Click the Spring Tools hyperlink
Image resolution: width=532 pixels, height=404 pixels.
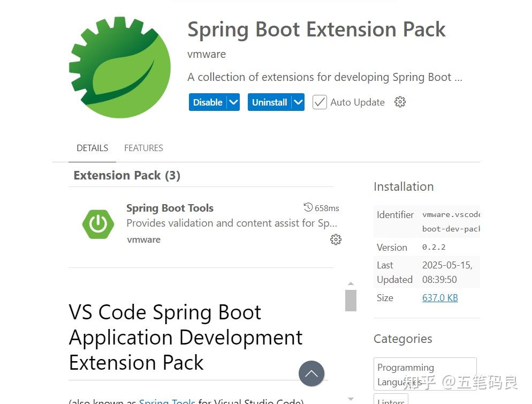[x=167, y=401]
